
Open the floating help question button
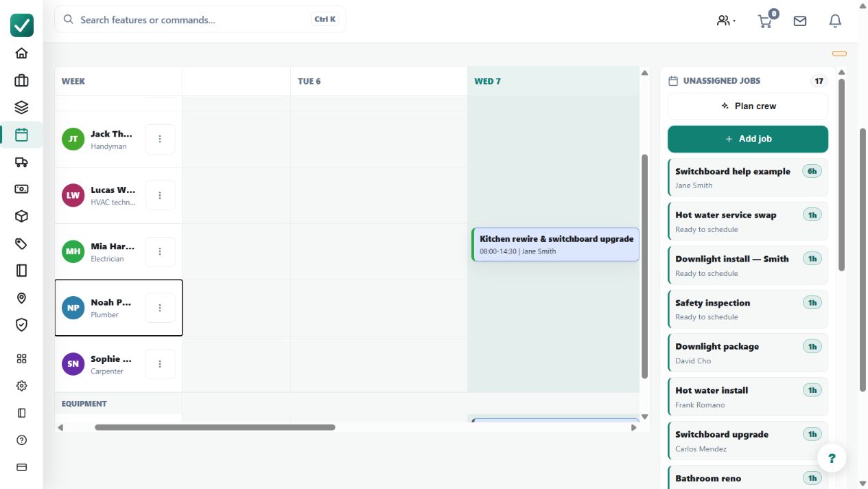832,458
